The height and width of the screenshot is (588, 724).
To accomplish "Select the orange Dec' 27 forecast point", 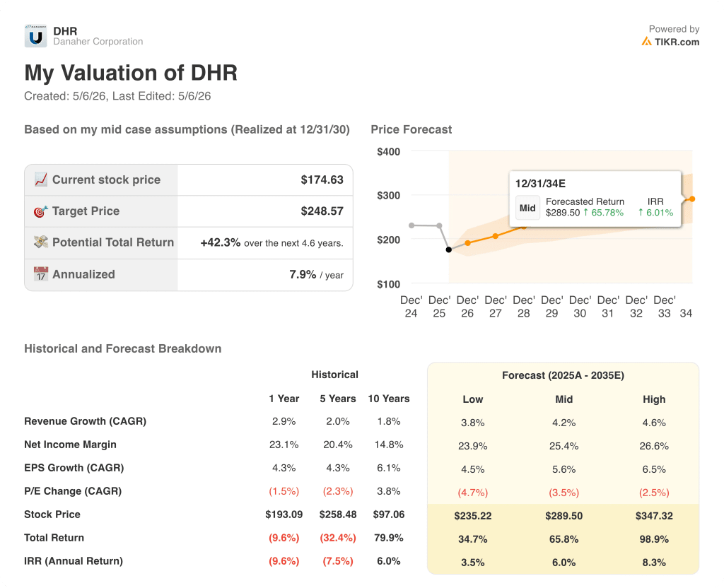I will coord(496,236).
